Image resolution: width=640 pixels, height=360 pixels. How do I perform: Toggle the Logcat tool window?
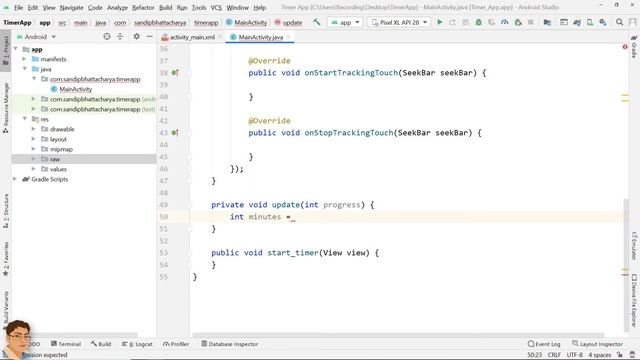tap(137, 344)
